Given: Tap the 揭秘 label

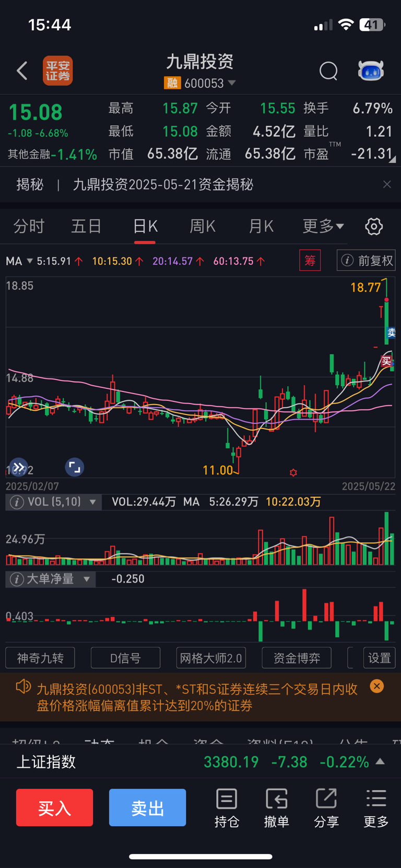Looking at the screenshot, I should [x=30, y=184].
